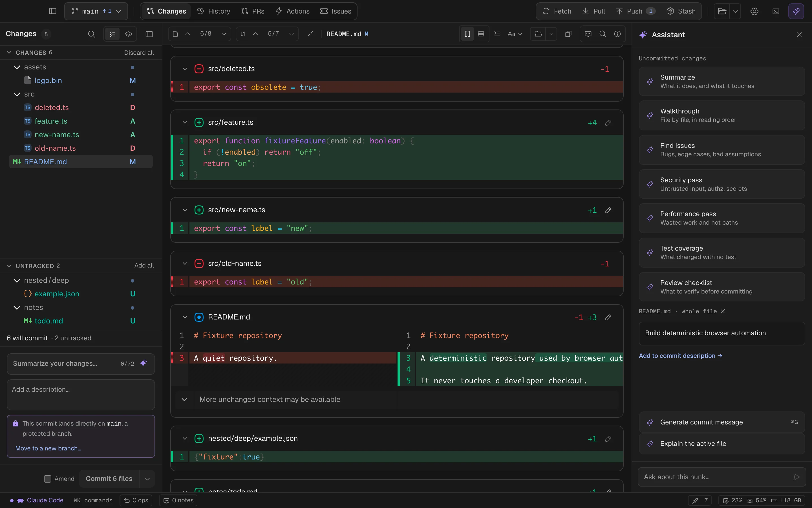Collapse the nested/deep folder
Screen dimensions: 812x508
click(17, 281)
